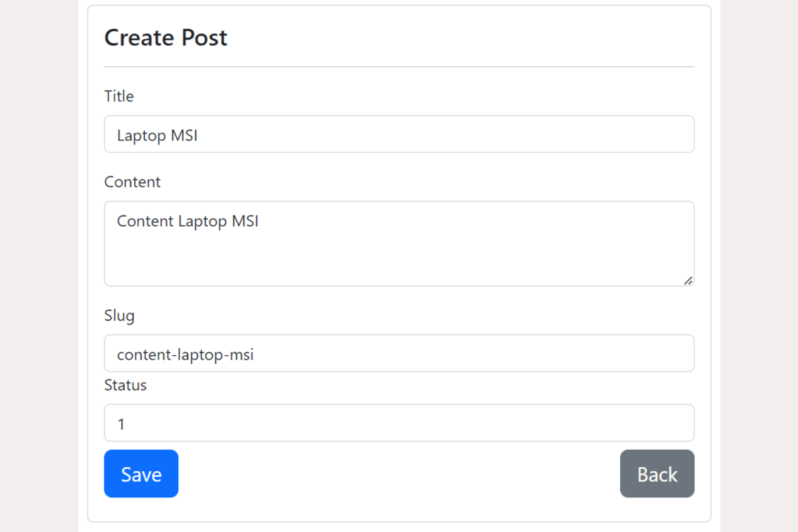Click blank card space right of heading
Viewport: 798px width, 532px height.
(x=465, y=38)
